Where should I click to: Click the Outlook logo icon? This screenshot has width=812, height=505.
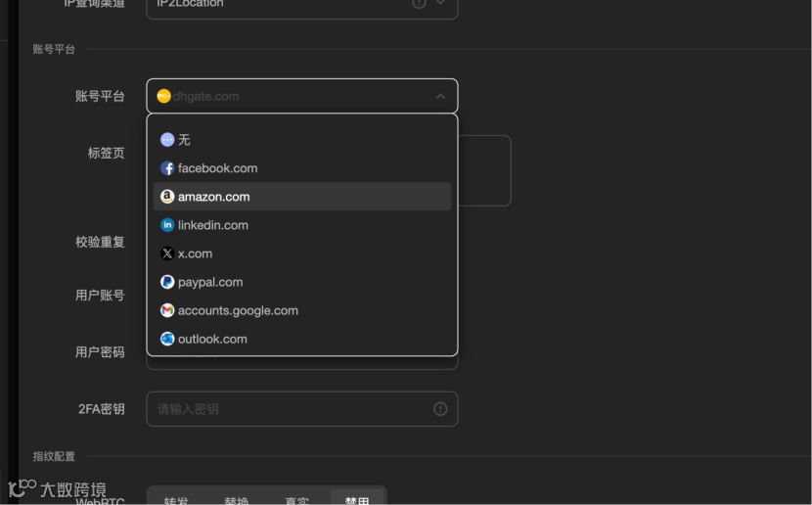click(x=167, y=340)
